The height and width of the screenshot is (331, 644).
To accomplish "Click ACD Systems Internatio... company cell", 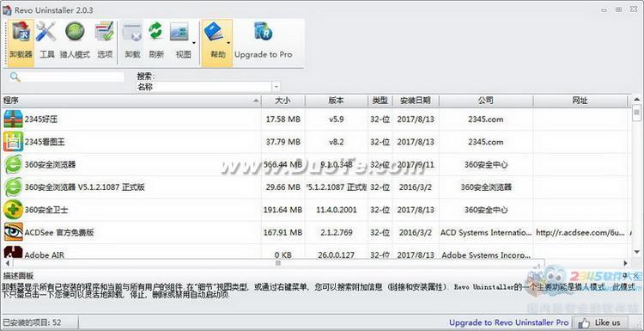I will click(486, 233).
